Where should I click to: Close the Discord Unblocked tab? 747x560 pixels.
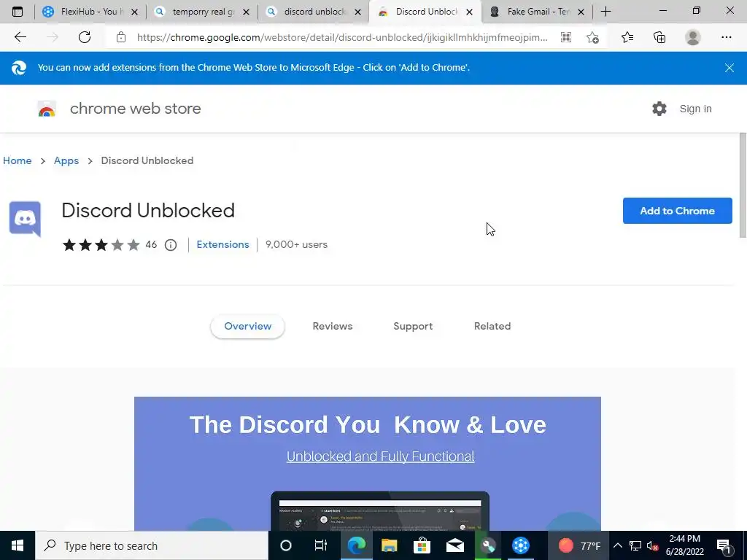coord(469,12)
